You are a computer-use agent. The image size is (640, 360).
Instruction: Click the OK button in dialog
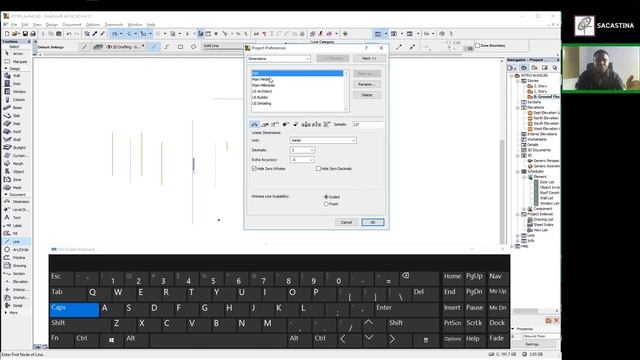tap(373, 222)
